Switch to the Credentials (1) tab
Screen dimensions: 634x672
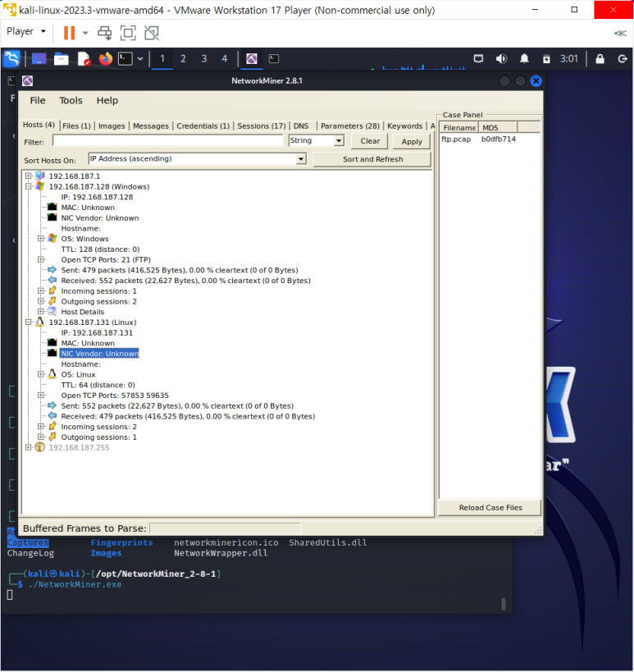point(203,126)
